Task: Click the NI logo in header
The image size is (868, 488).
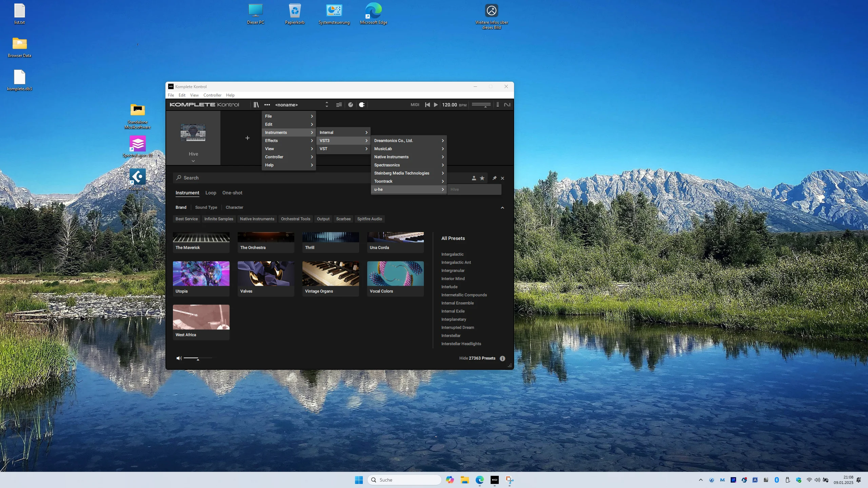Action: 507,105
